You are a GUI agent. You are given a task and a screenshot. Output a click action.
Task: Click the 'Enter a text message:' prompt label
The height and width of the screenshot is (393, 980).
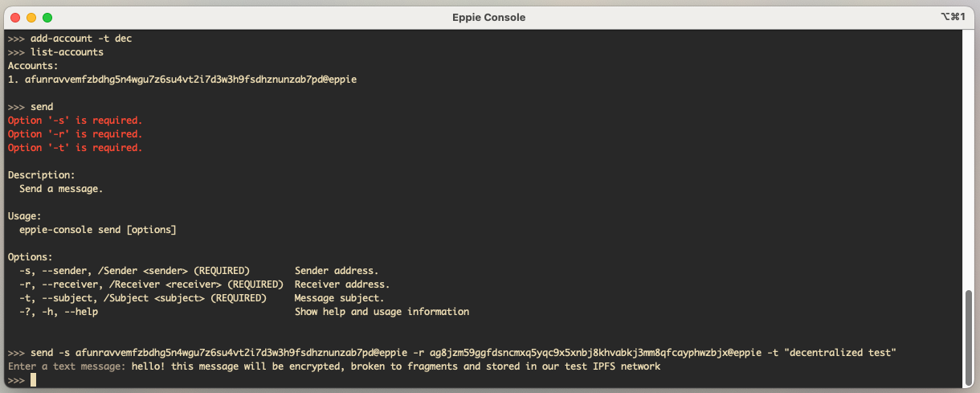tap(67, 366)
